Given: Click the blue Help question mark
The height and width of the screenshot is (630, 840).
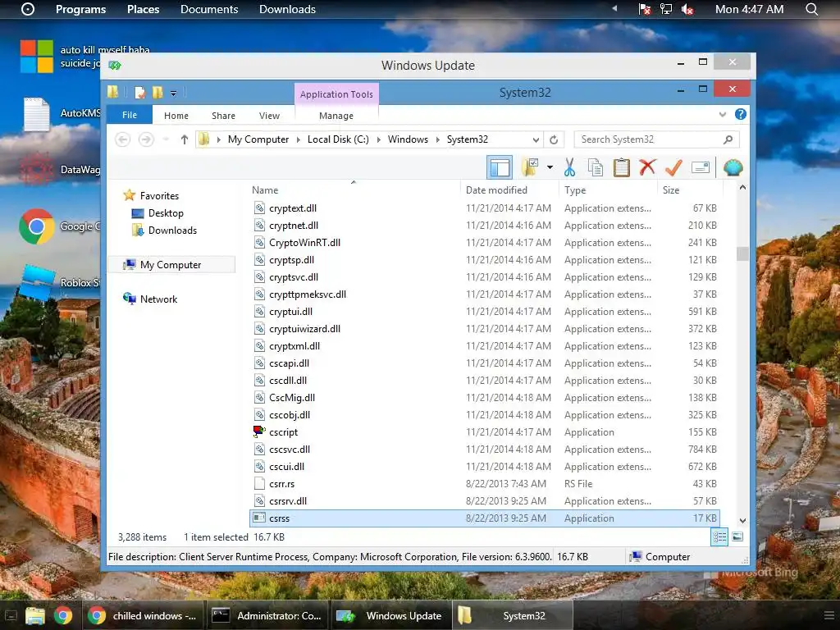Looking at the screenshot, I should point(741,114).
